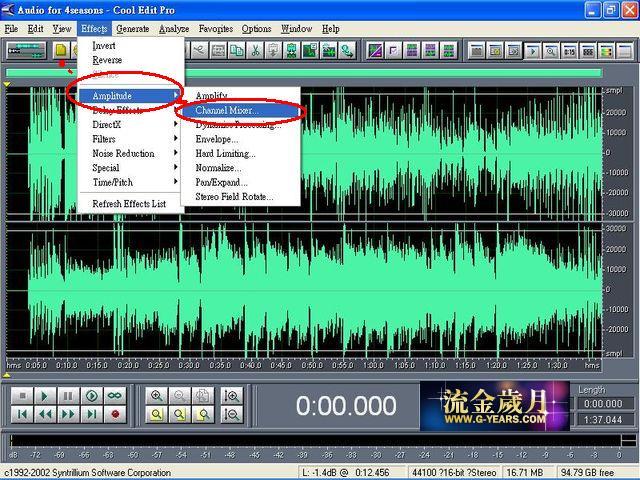Image resolution: width=640 pixels, height=480 pixels.
Task: Click the waveform/multitrack view switch button
Action: pyautogui.click(x=27, y=51)
